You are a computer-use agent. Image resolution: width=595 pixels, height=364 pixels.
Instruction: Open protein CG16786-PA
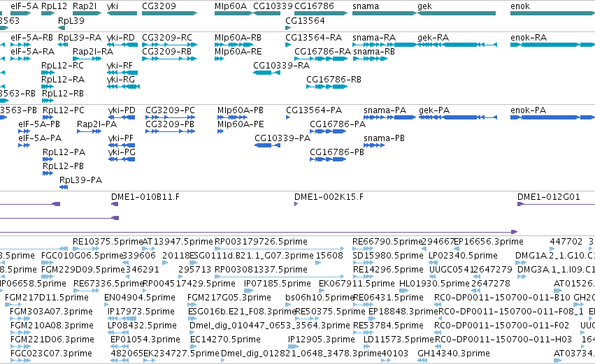338,124
